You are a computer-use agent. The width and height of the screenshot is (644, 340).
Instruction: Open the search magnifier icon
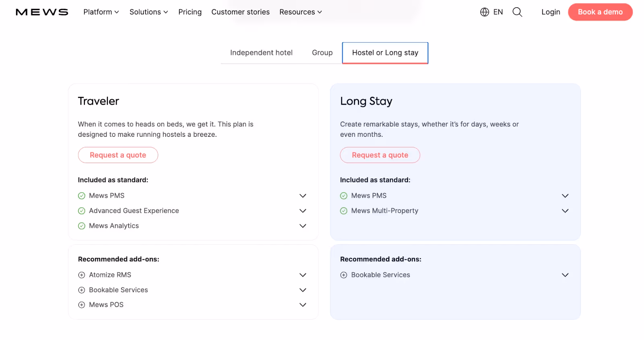click(x=517, y=12)
